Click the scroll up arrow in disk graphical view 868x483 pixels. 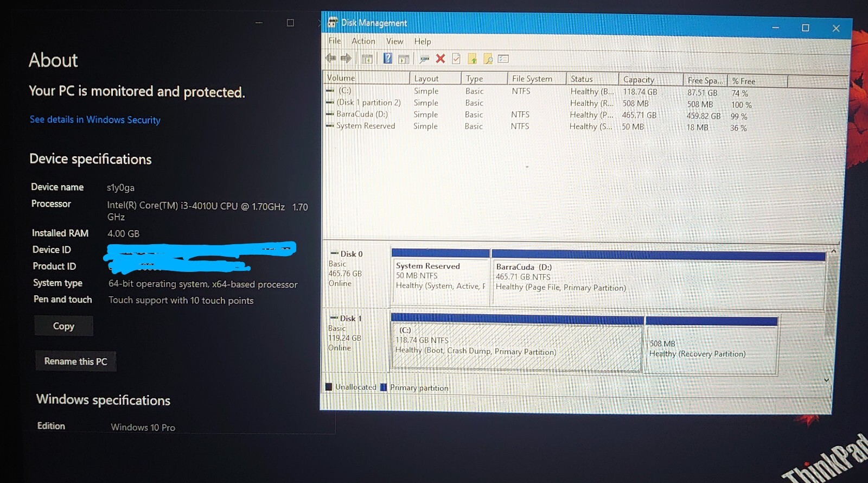833,251
